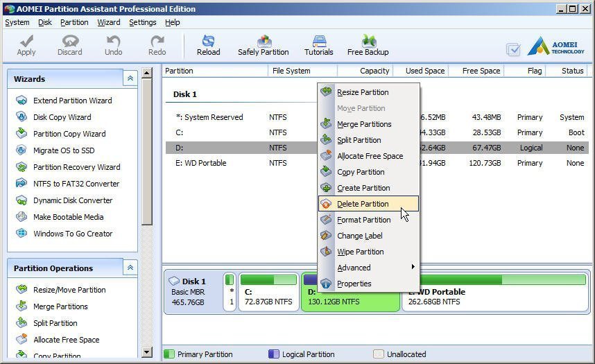Collapse the Wizards panel
The image size is (595, 364).
[x=130, y=78]
